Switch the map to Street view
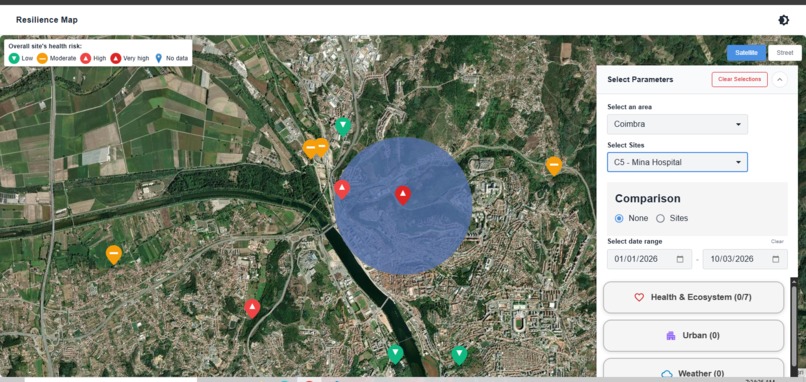806x382 pixels. (784, 52)
